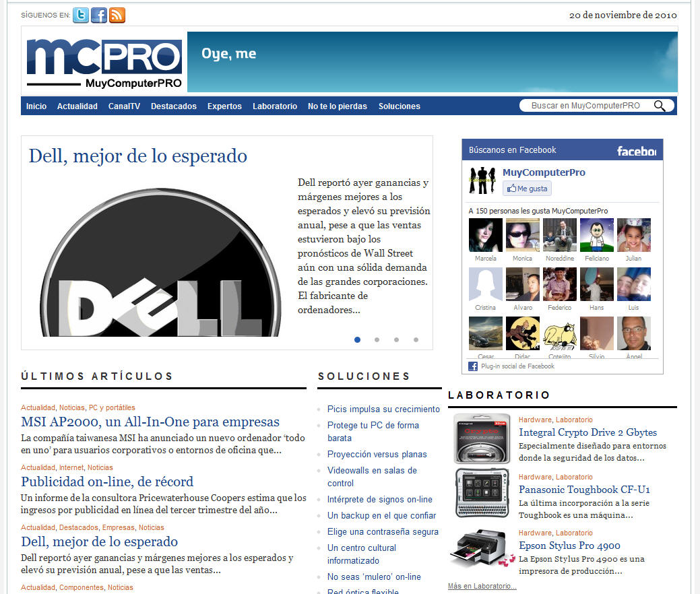Viewport: 700px width, 594px height.
Task: Open the Soluciones menu item
Action: pos(400,106)
